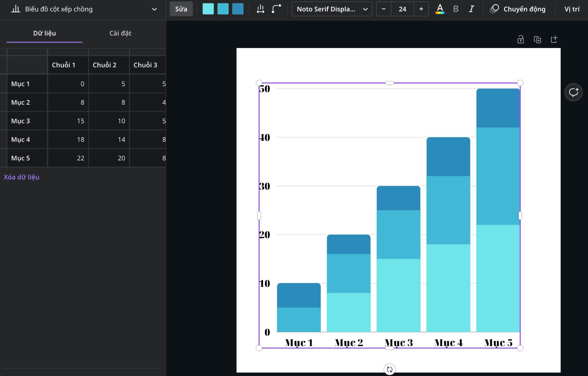Viewport: 588px width, 376px height.
Task: Toggle italic formatting
Action: pos(471,9)
